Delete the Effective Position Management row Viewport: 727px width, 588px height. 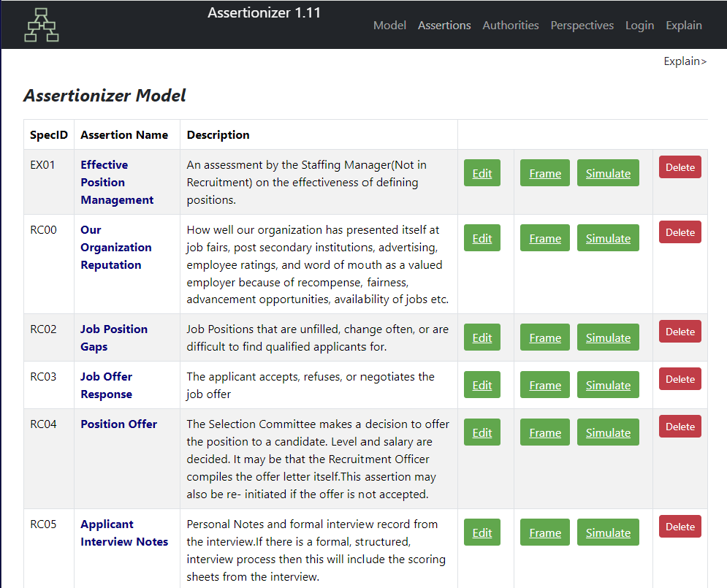click(680, 167)
